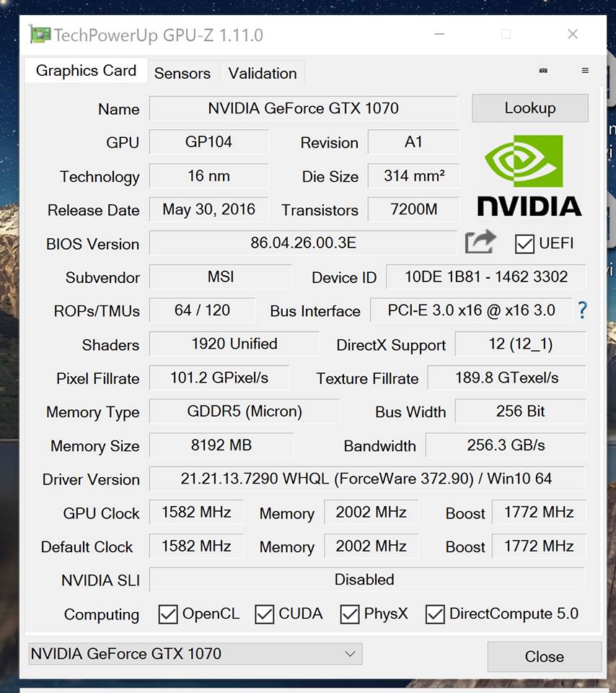Toggle the PhysX checkbox
Image resolution: width=616 pixels, height=693 pixels.
349,614
